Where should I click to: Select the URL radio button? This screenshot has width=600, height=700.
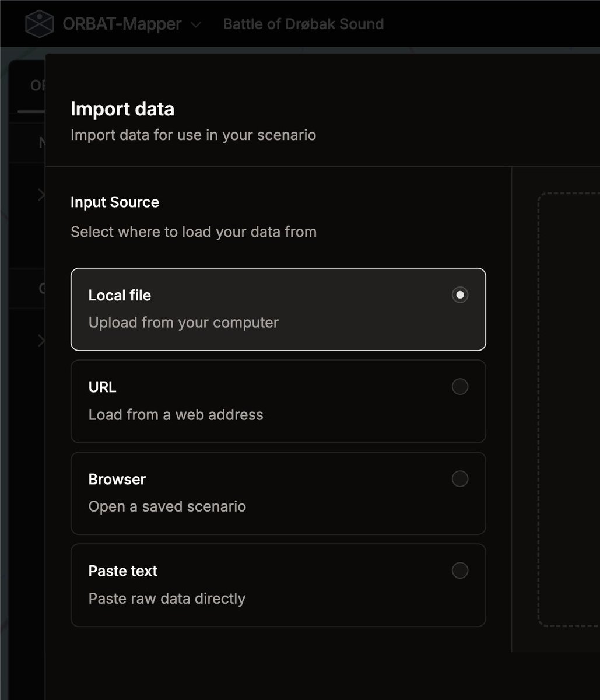(460, 387)
